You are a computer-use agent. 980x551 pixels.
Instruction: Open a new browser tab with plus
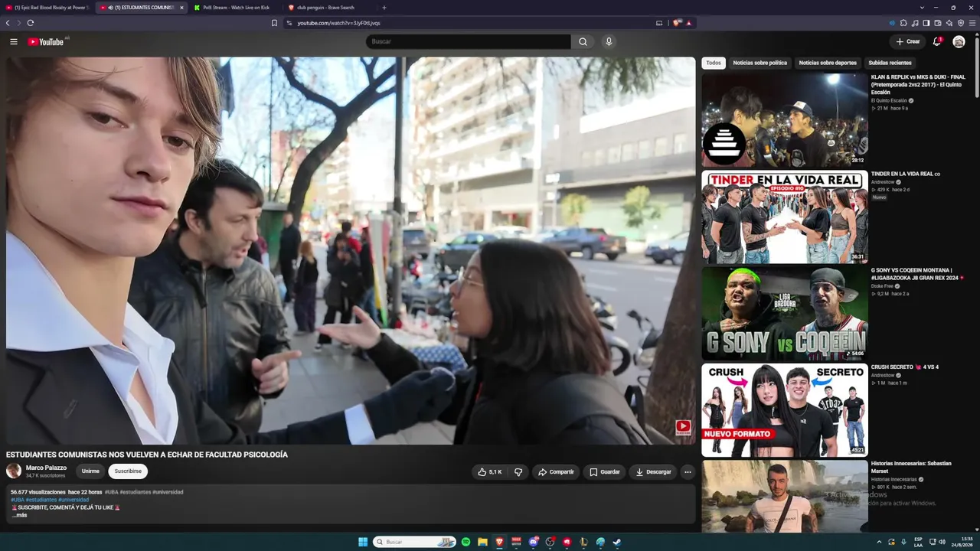384,8
